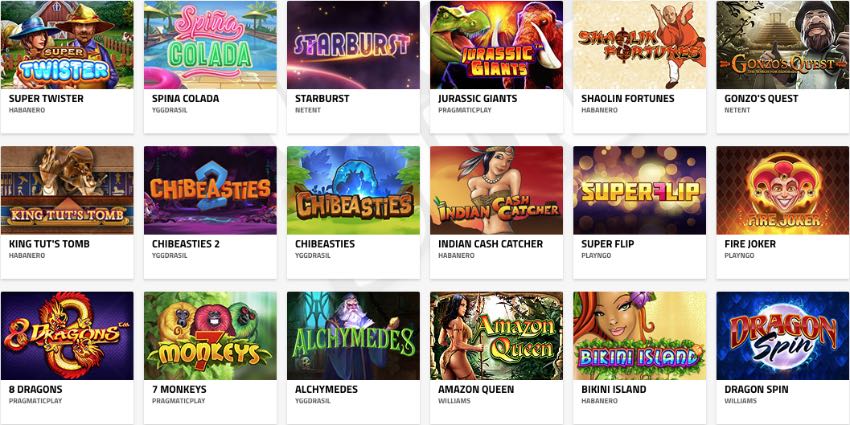The image size is (850, 425).
Task: Open Jurassic Giants game thumbnail
Action: (x=497, y=44)
